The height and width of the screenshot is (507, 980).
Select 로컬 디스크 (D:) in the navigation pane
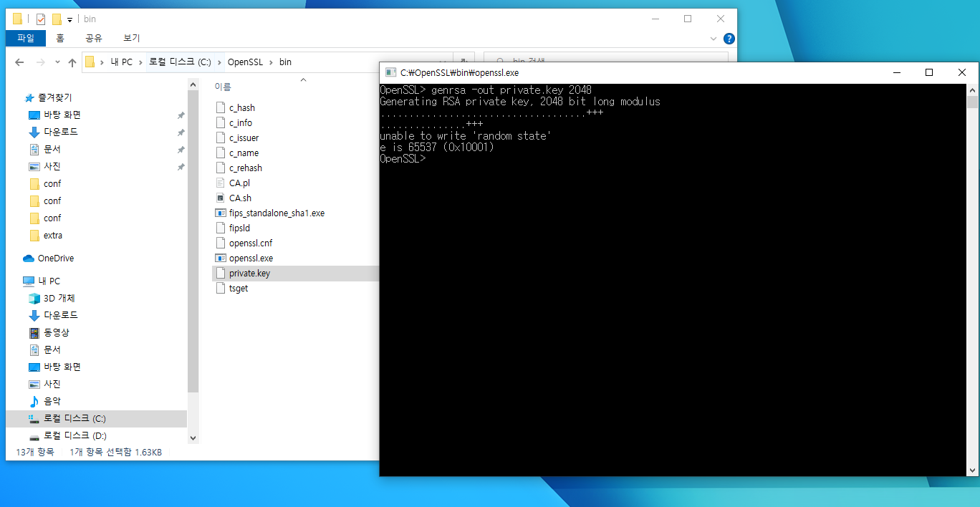pos(75,435)
